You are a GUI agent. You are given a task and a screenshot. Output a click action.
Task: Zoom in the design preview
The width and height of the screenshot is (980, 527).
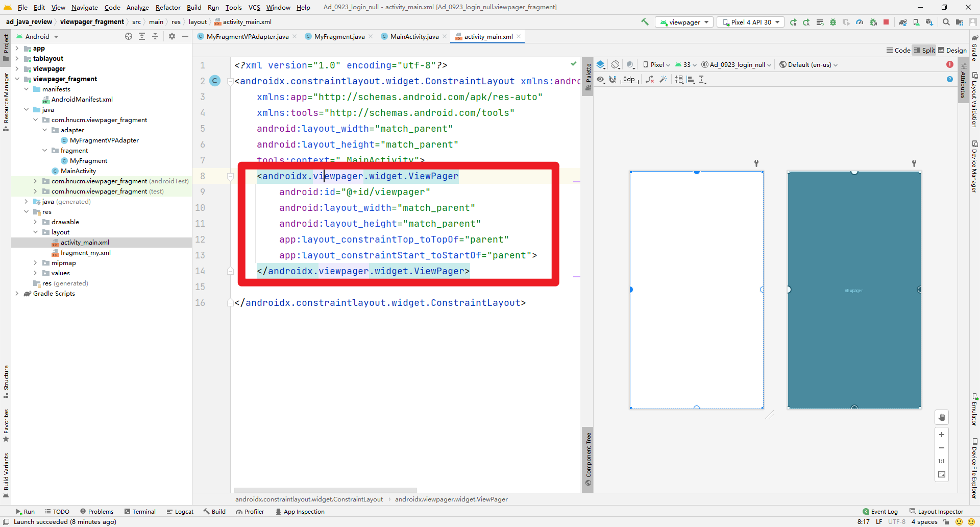(942, 435)
